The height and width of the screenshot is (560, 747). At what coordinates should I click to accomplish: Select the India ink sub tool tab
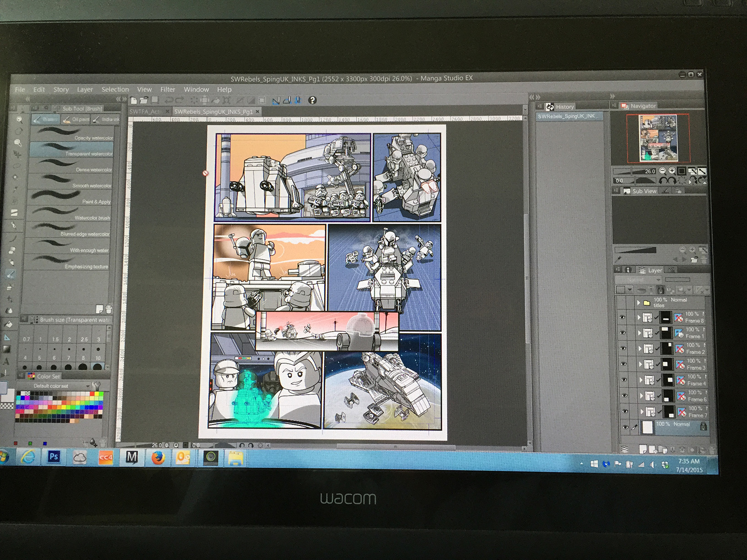pos(106,119)
